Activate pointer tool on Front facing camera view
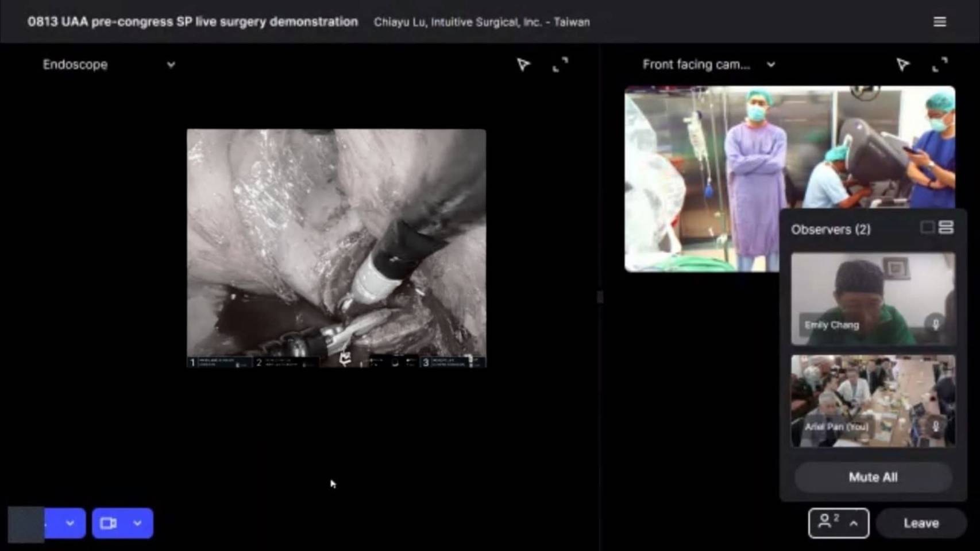 902,64
